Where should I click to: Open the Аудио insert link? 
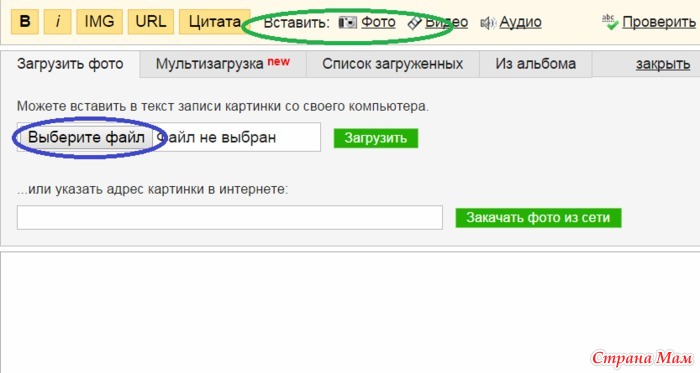521,22
